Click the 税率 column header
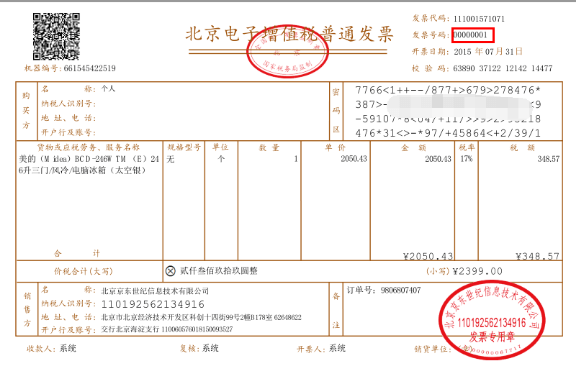Viewport: 576px width, 367px height. coord(467,147)
